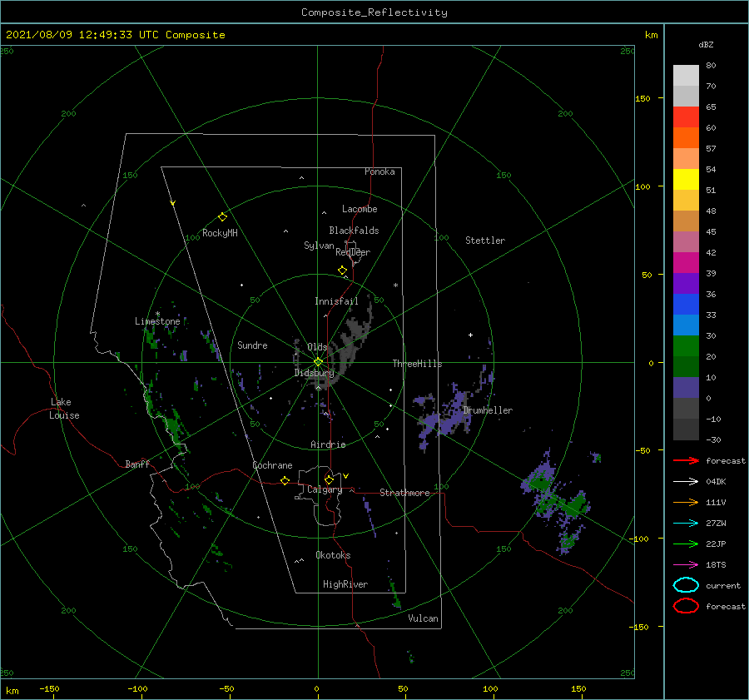
Task: Click the red forecast arrow legend icon
Action: [x=686, y=460]
